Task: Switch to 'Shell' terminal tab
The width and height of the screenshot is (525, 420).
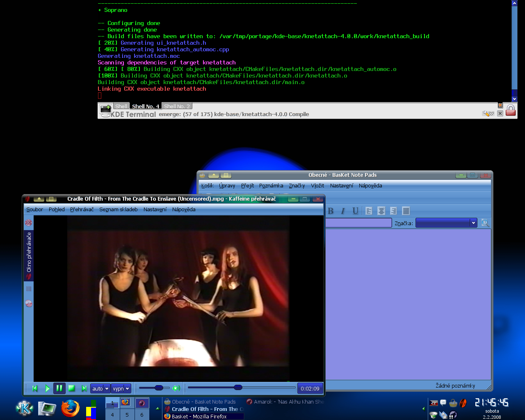Action: 121,106
